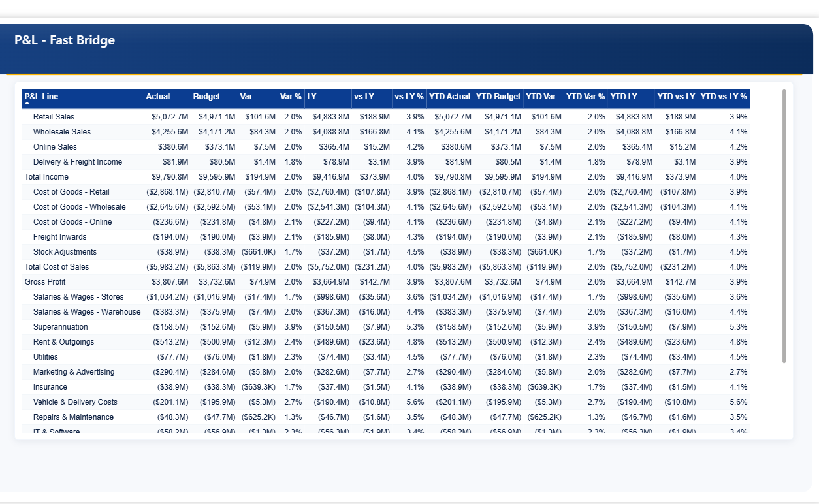Image resolution: width=819 pixels, height=504 pixels.
Task: Click Total Income value in the Budget column
Action: [x=217, y=177]
